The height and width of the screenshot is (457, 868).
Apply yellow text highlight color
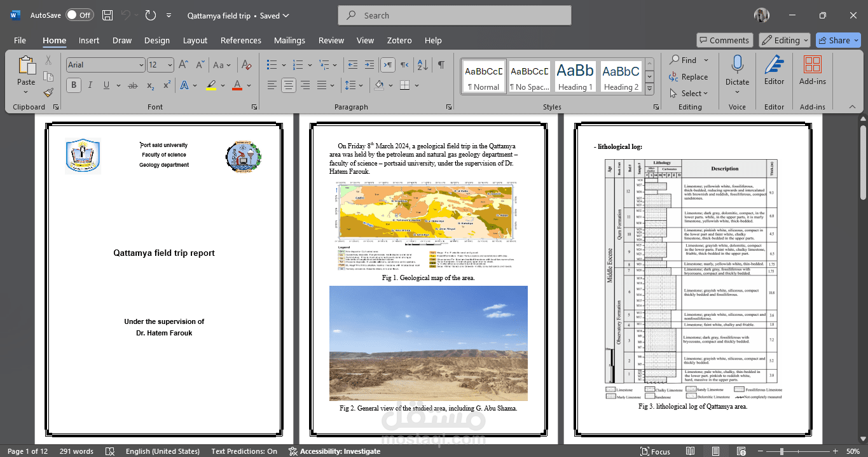tap(211, 85)
